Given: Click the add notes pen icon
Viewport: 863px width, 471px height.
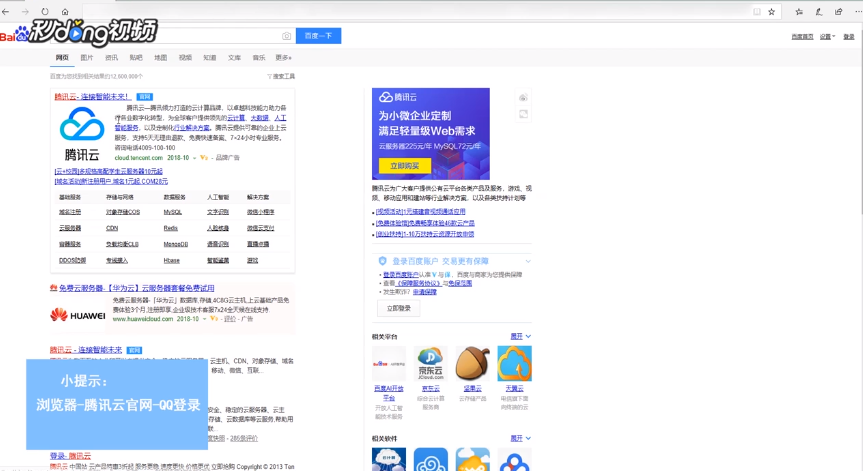Looking at the screenshot, I should (x=819, y=12).
